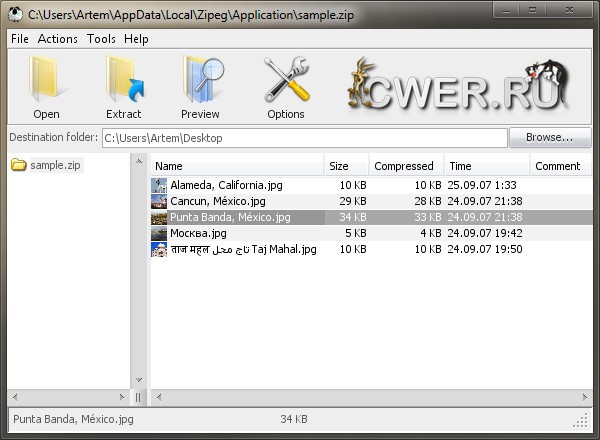This screenshot has width=600, height=440.
Task: Click the Open folder toolbar icon
Action: pos(46,82)
